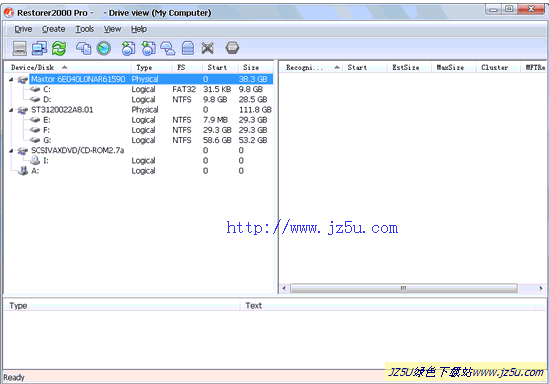Click the second disc image icon with arrow

click(x=148, y=48)
